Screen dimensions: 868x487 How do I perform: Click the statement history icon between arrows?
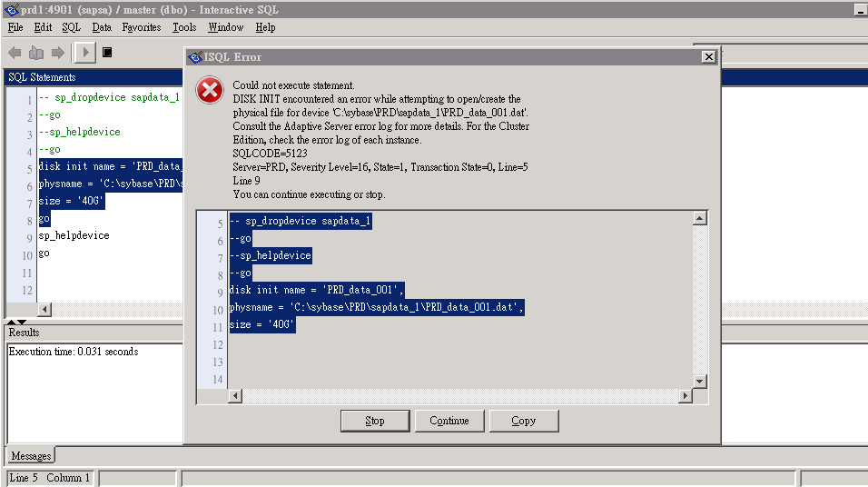pyautogui.click(x=36, y=53)
